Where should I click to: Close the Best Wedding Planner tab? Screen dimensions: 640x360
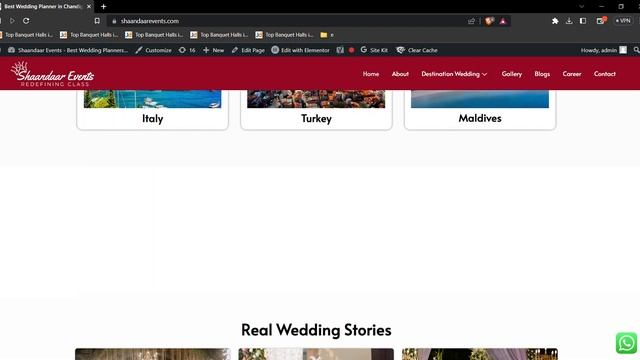pyautogui.click(x=89, y=7)
